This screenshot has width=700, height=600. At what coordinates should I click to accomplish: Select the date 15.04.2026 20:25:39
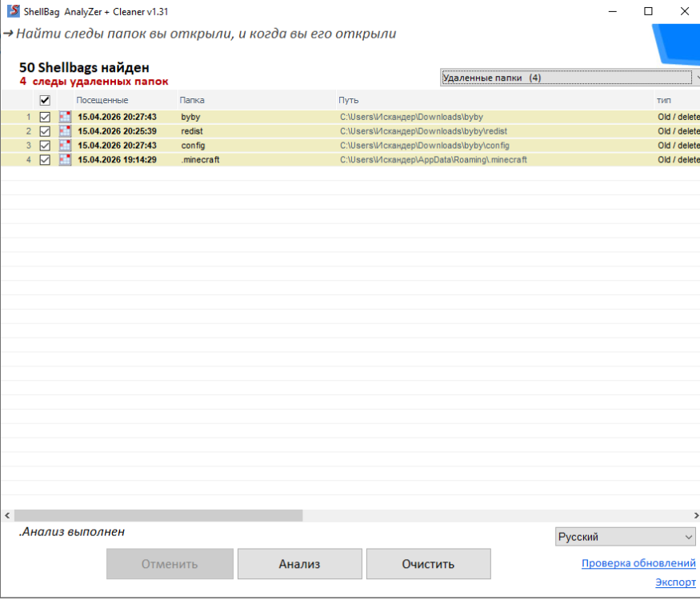(117, 131)
